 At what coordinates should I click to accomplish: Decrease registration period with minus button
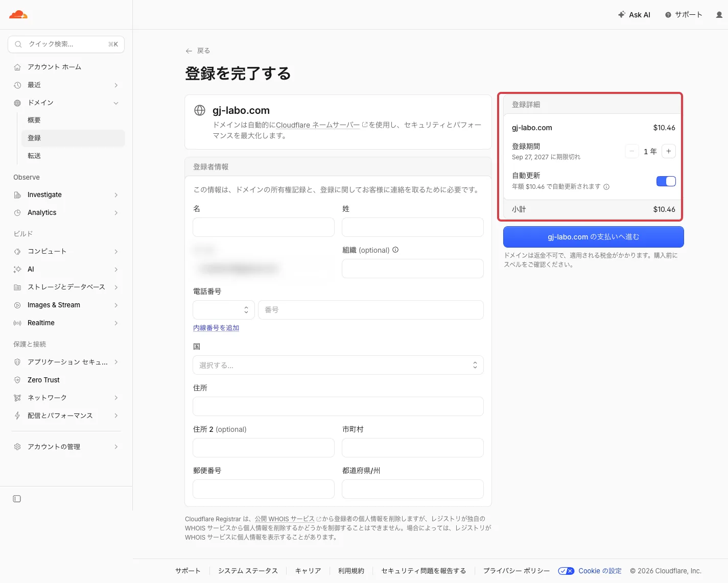pyautogui.click(x=632, y=151)
